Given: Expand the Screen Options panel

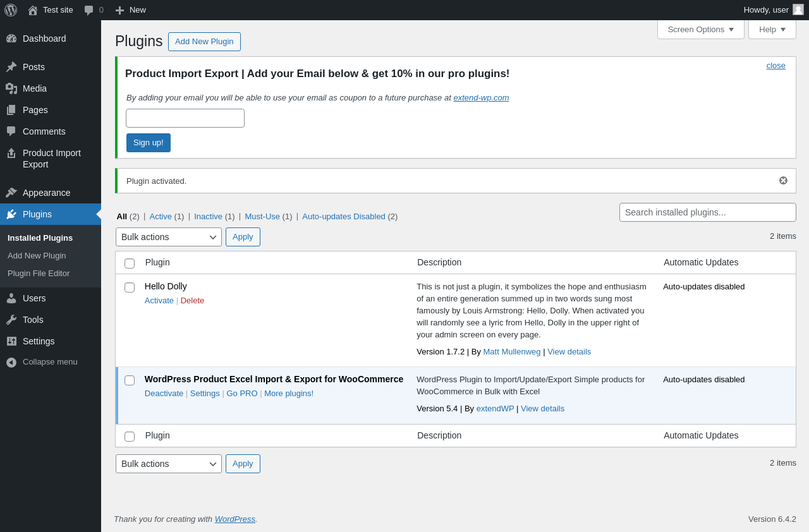Looking at the screenshot, I should pyautogui.click(x=700, y=29).
